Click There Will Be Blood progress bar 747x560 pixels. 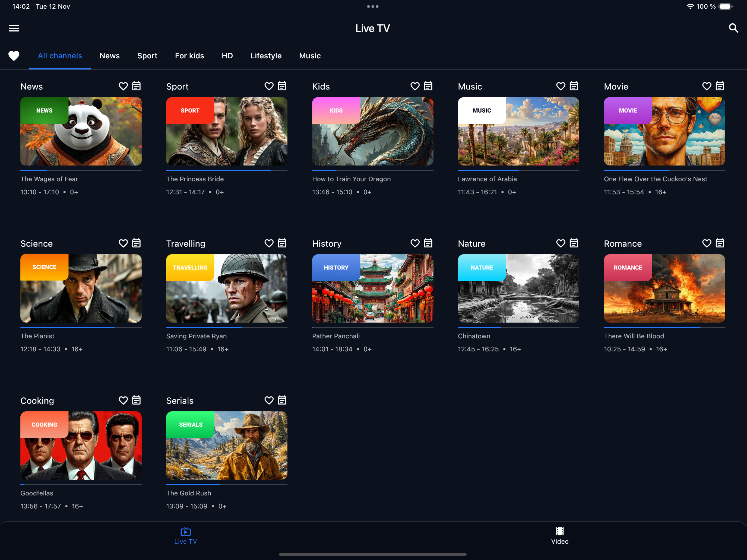tap(664, 327)
